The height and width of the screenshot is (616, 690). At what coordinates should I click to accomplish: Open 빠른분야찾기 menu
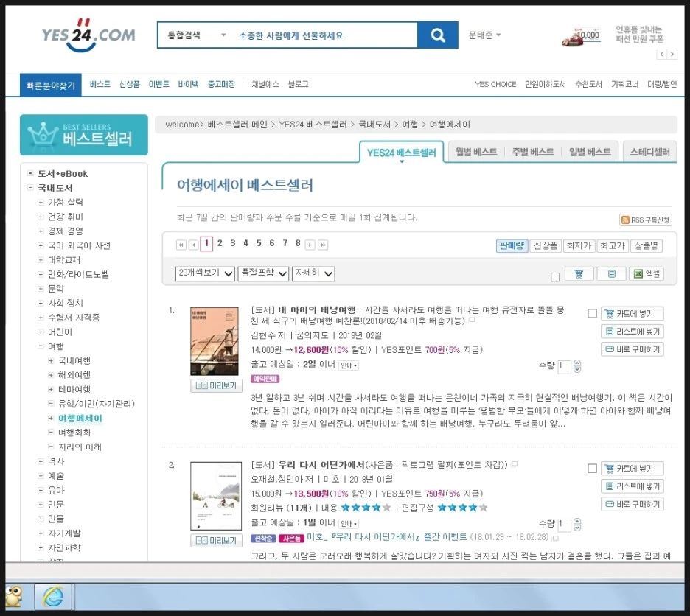51,85
